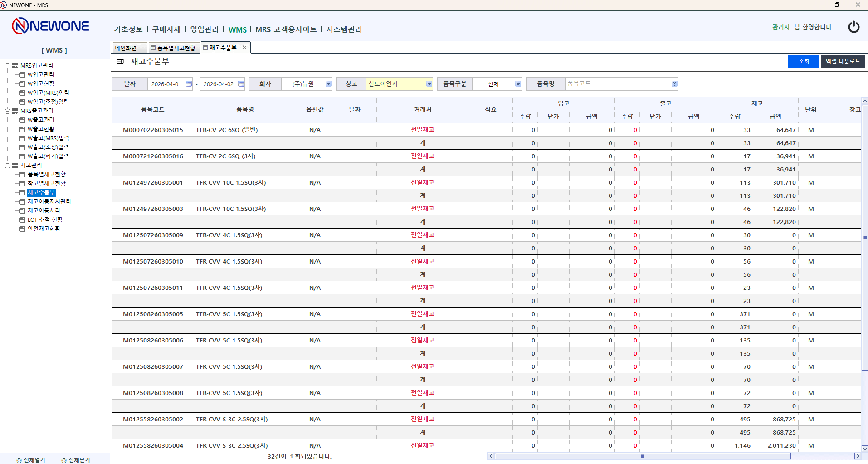Click the power logout icon
868x464 pixels.
[x=853, y=27]
